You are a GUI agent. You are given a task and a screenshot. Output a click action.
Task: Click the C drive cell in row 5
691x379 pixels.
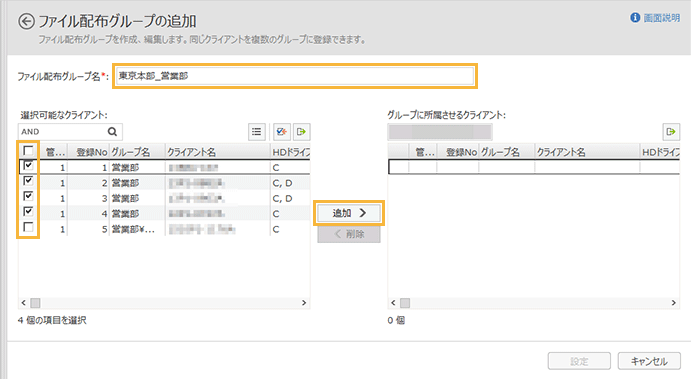tap(290, 229)
